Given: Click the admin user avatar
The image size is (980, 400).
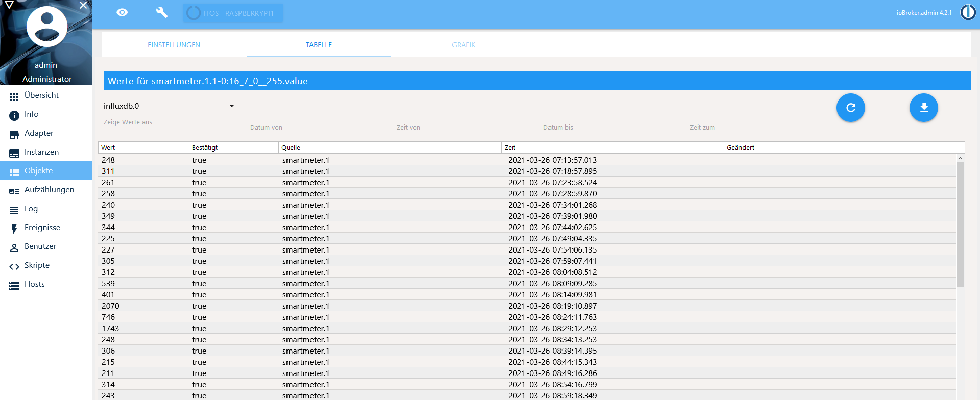Looking at the screenshot, I should point(47,27).
